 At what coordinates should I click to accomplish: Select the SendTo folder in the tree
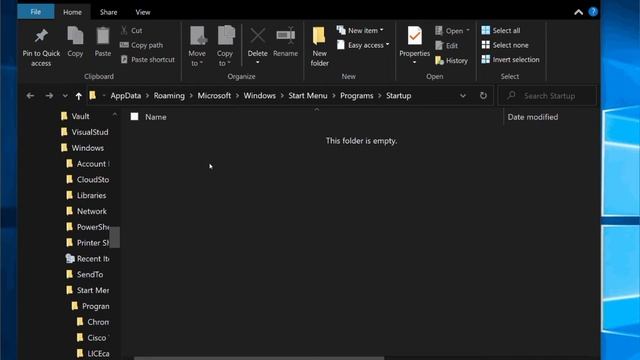[84, 275]
